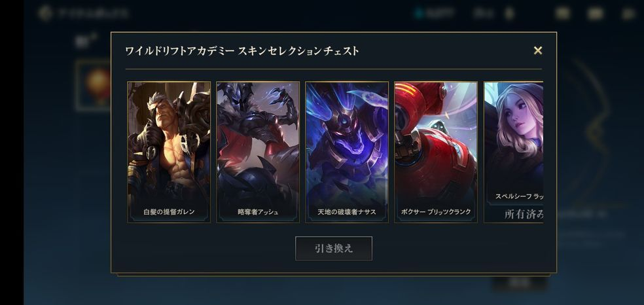Click the 略奪者アッシュ name label
The image size is (644, 305).
click(x=258, y=212)
